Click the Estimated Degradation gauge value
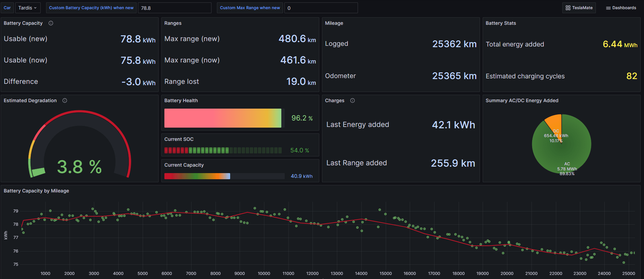Image resolution: width=644 pixels, height=279 pixels. (x=79, y=167)
